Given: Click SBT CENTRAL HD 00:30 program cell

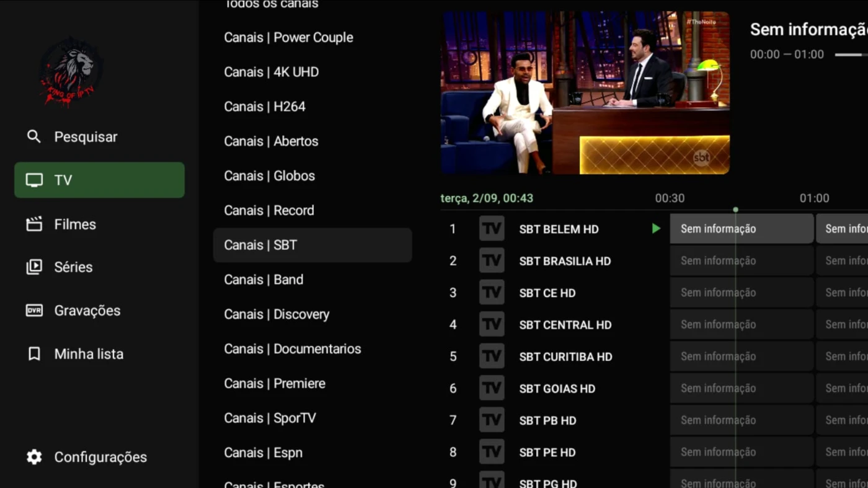Looking at the screenshot, I should (x=742, y=324).
